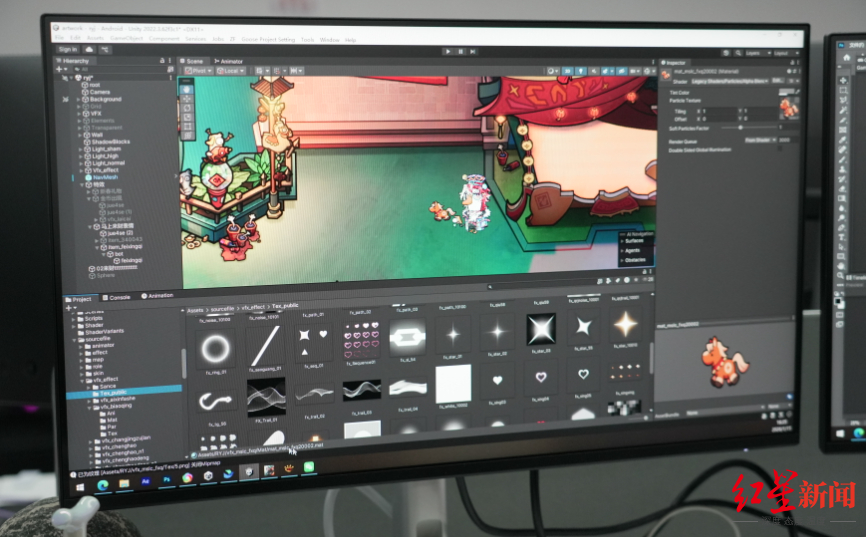
Task: Check Double Sided Global Illumination box
Action: tap(780, 149)
